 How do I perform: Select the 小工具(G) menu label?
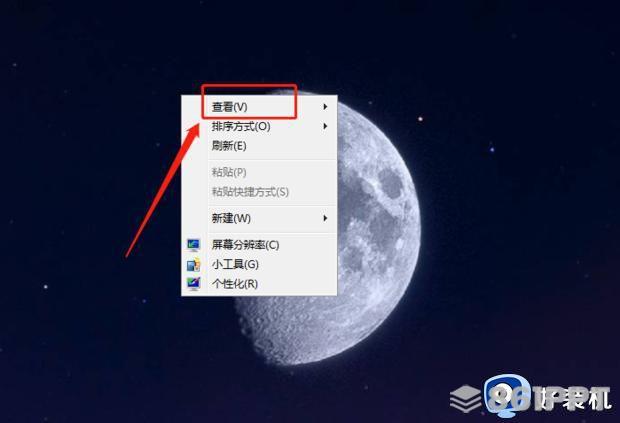pos(235,264)
